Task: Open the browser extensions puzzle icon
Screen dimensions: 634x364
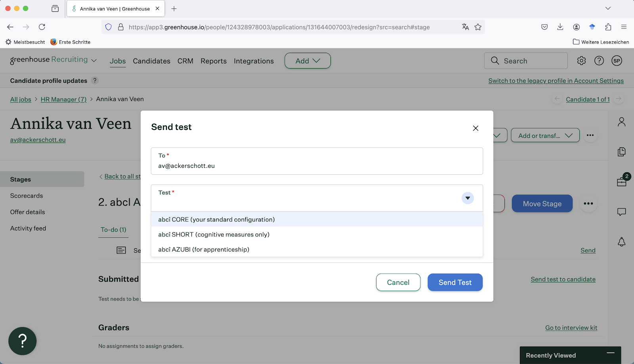Action: [x=608, y=27]
